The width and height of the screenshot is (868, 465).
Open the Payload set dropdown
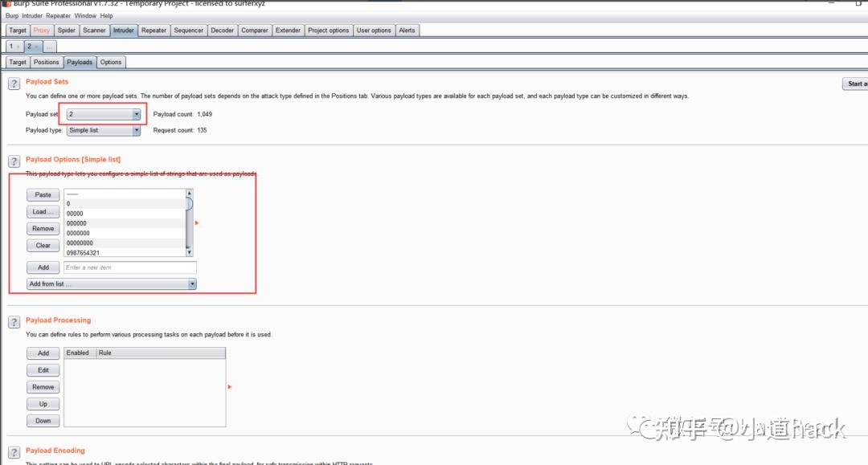(104, 114)
